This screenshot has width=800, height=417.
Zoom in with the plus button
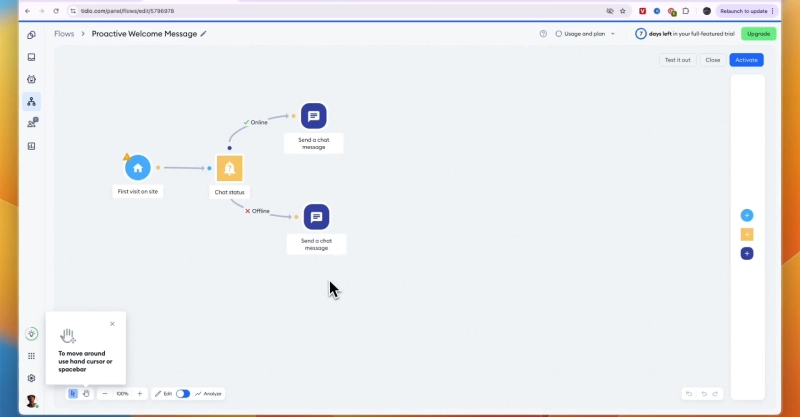point(140,394)
